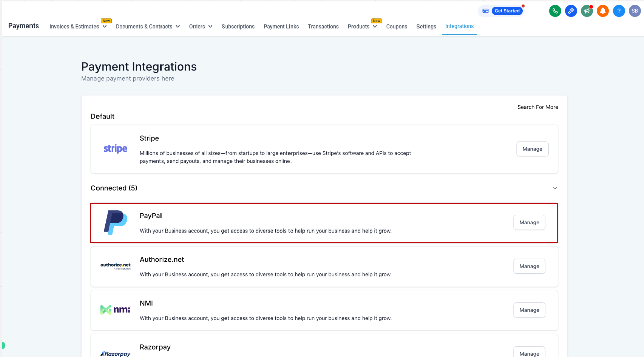Screen dimensions: 644x357
Task: Open the SB user avatar menu
Action: (635, 11)
